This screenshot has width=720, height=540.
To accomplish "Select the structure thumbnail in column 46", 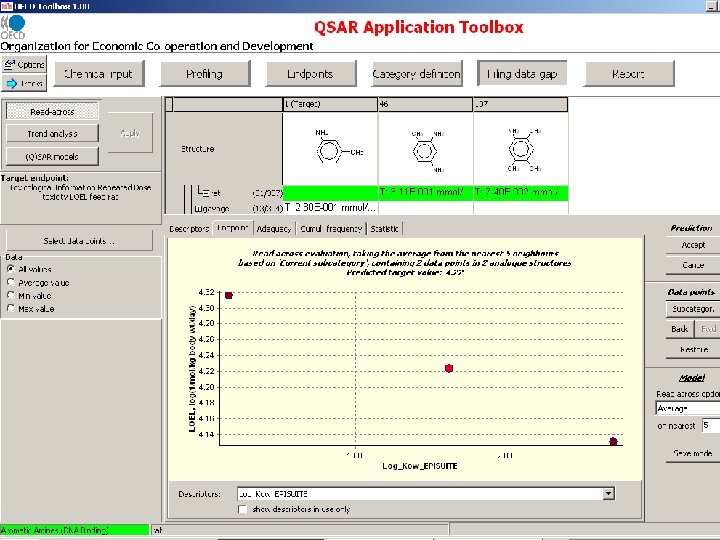I will (425, 149).
